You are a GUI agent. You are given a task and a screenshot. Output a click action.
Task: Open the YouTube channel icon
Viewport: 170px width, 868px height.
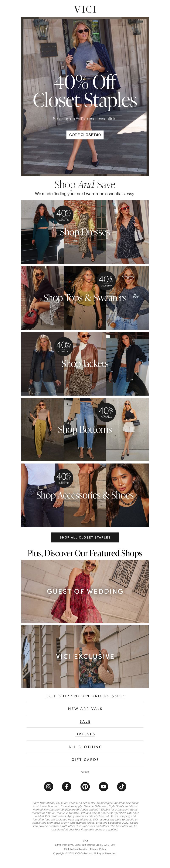(x=103, y=787)
